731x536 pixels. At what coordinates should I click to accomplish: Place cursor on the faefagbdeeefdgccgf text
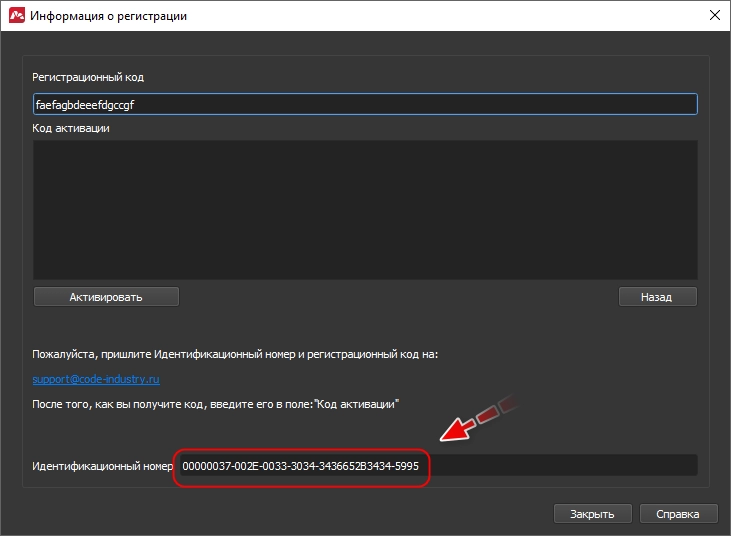(85, 105)
